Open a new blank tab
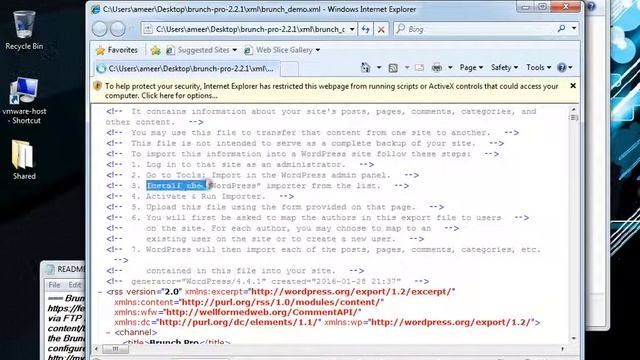640x360 pixels. [289, 69]
